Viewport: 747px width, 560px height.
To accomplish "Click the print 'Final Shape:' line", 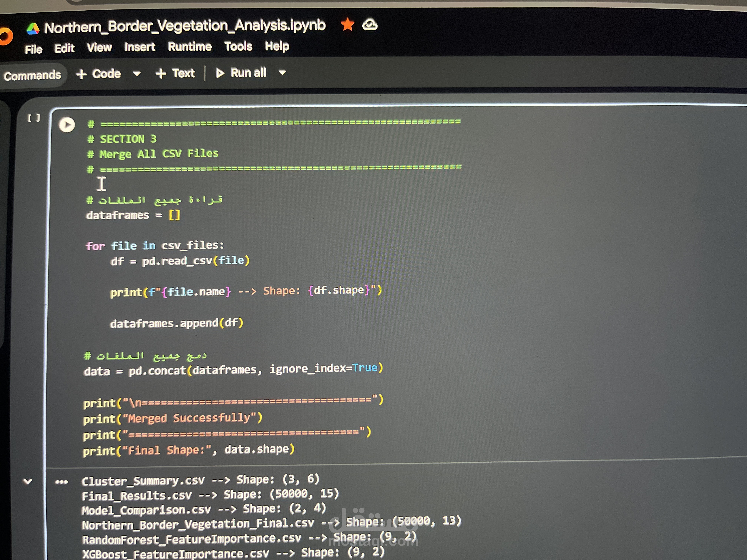I will tap(189, 450).
